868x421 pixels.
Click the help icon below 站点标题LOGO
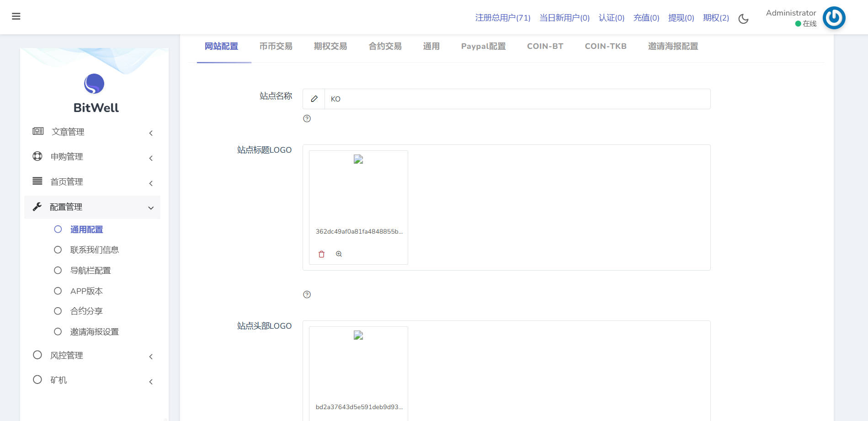pyautogui.click(x=307, y=294)
